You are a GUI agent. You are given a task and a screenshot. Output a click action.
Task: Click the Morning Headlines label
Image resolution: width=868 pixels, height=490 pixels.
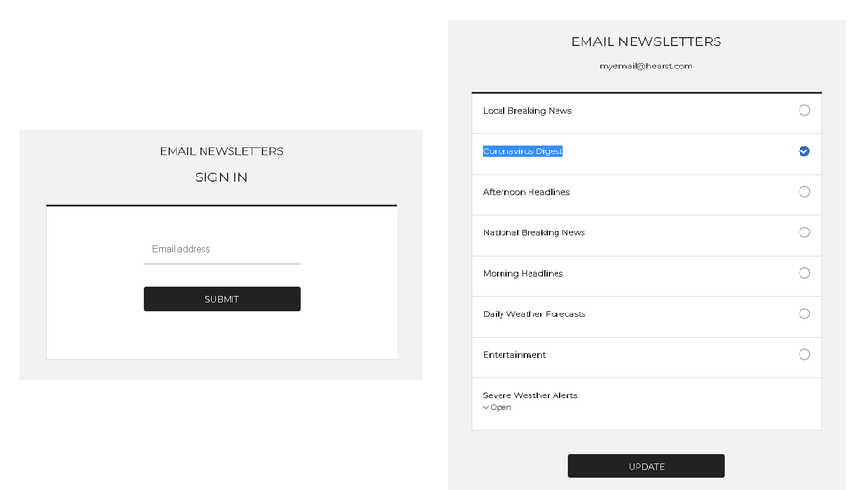click(523, 274)
